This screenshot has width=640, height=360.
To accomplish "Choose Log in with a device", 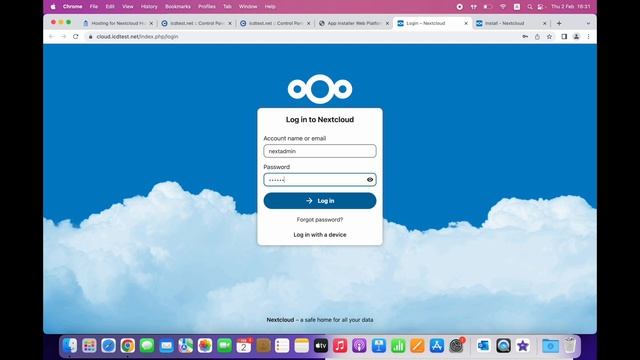I will click(320, 235).
